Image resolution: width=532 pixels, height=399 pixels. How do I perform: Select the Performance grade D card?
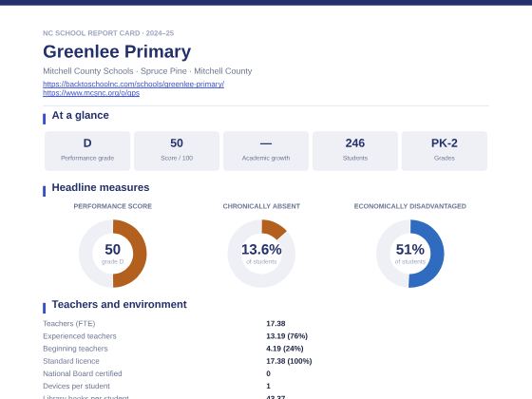pos(87,151)
